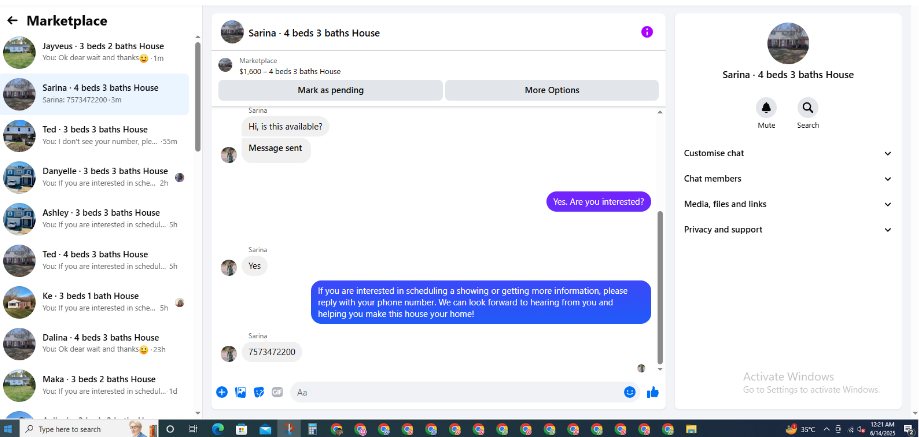The width and height of the screenshot is (919, 437).
Task: Click the Aa message input field
Action: (456, 392)
